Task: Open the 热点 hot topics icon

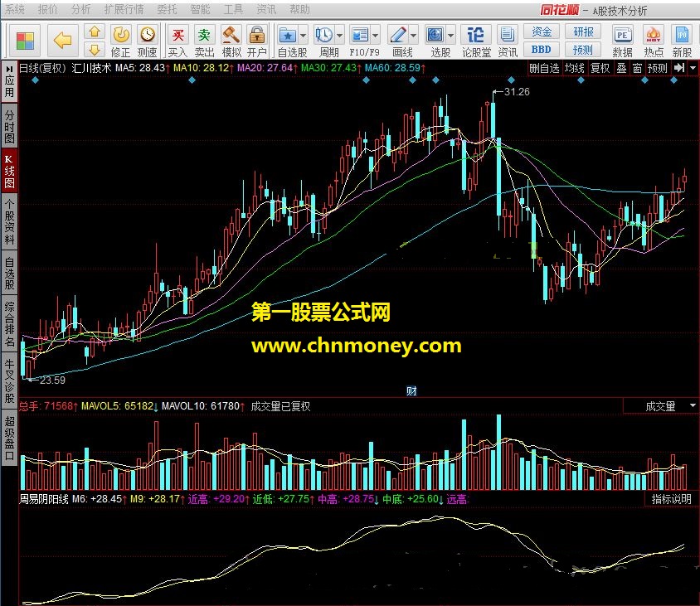Action: (654, 41)
